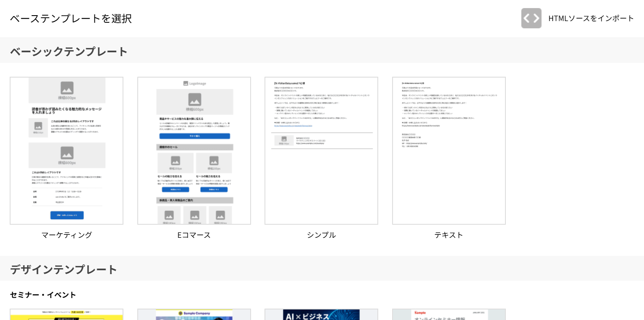
Task: Select the Eコマース template thumbnail
Action: 194,151
